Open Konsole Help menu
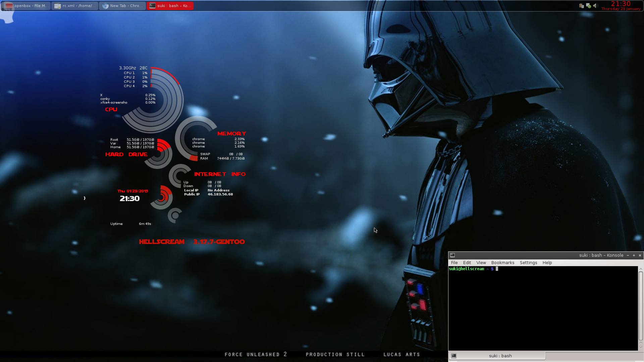The width and height of the screenshot is (644, 362). coord(547,263)
